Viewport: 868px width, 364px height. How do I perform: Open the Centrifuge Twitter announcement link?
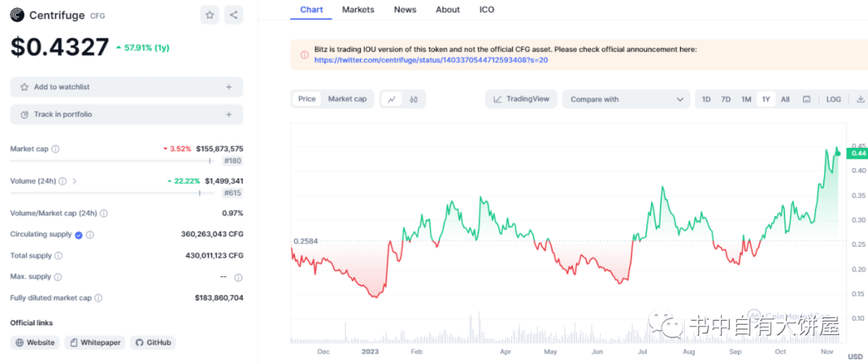(x=431, y=60)
